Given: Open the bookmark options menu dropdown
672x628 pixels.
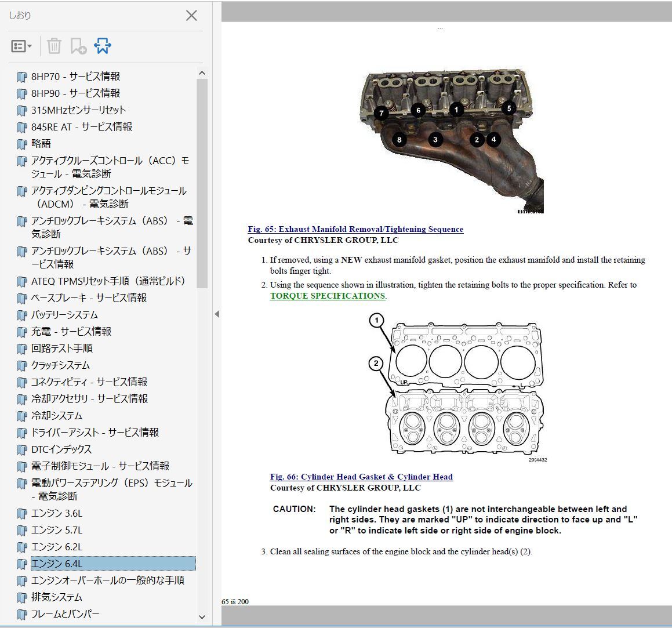Looking at the screenshot, I should 21,46.
